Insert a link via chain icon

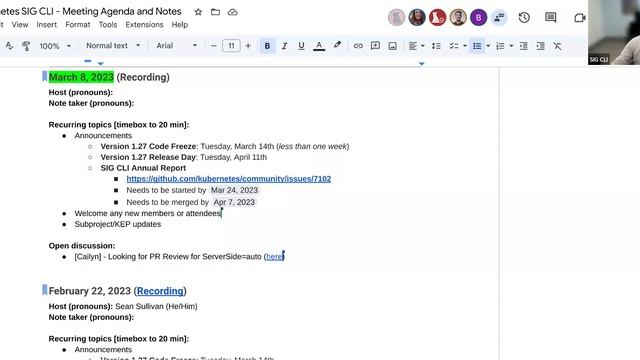pos(358,46)
